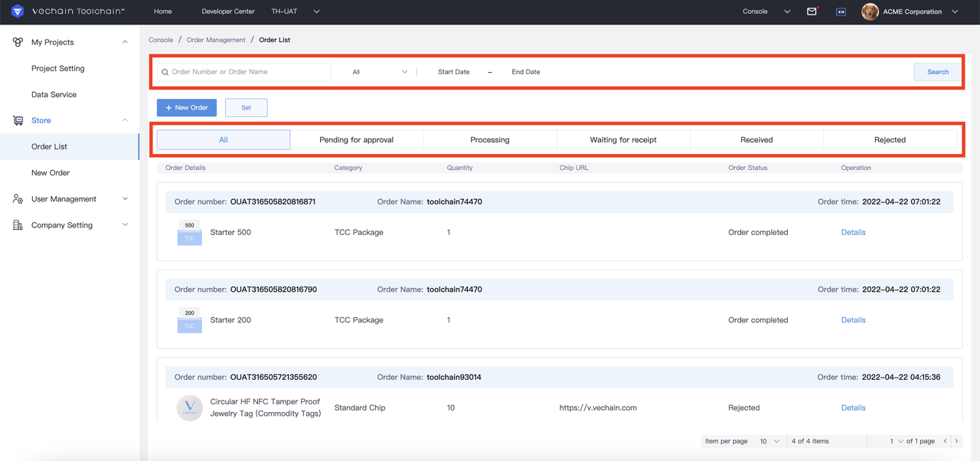The width and height of the screenshot is (980, 461).
Task: Change items per page dropdown showing 10
Action: tap(769, 441)
